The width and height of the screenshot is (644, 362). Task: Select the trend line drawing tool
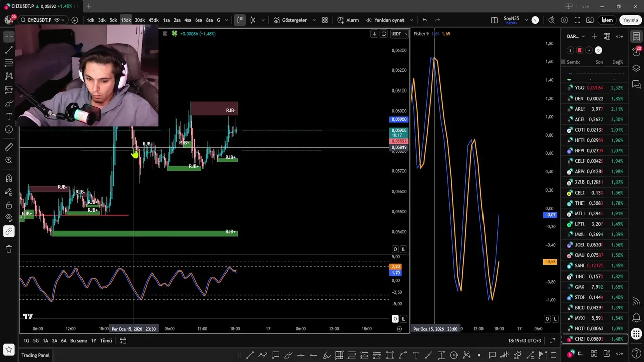point(9,50)
